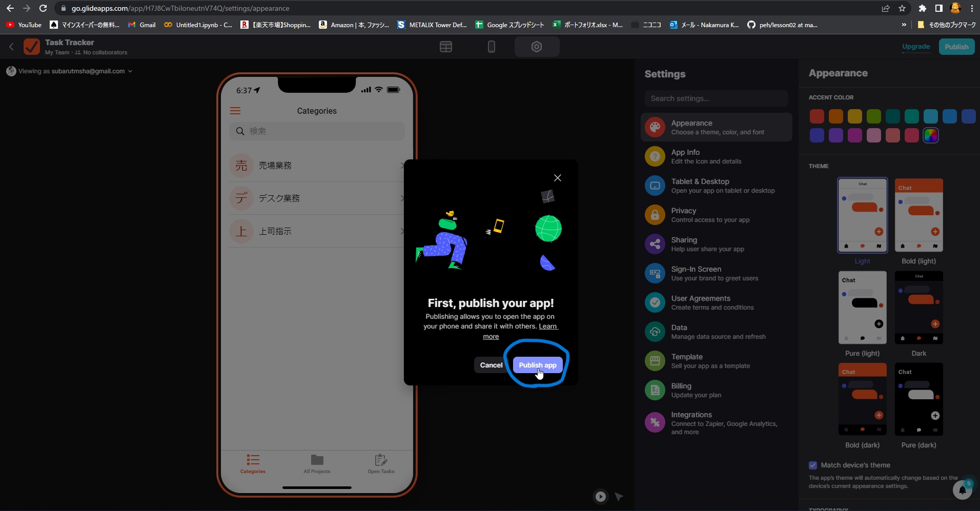Pick the yellow accent color swatch
Image resolution: width=980 pixels, height=511 pixels.
[x=855, y=116]
